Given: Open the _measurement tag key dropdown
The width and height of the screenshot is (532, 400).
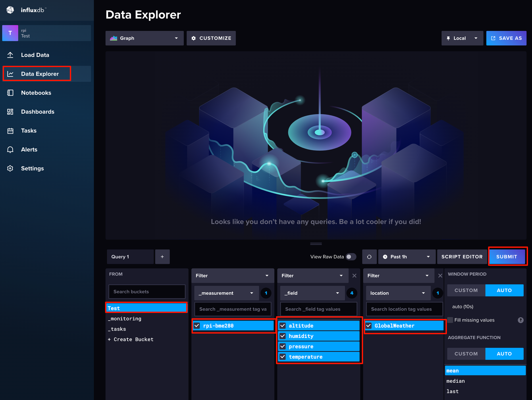Looking at the screenshot, I should (226, 293).
